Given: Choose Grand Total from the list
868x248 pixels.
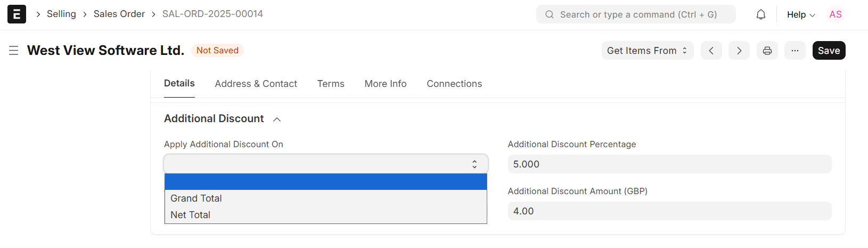Looking at the screenshot, I should pyautogui.click(x=196, y=198).
